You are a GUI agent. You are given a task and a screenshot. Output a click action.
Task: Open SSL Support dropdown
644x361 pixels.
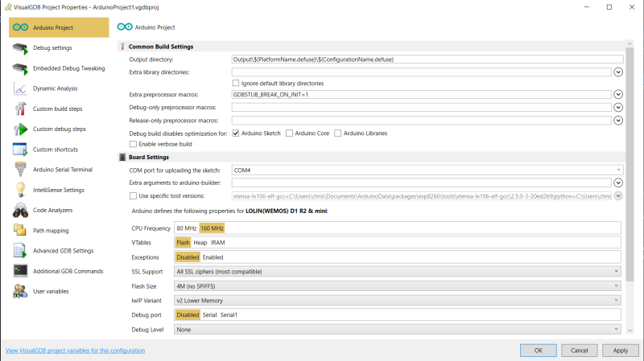(x=398, y=272)
